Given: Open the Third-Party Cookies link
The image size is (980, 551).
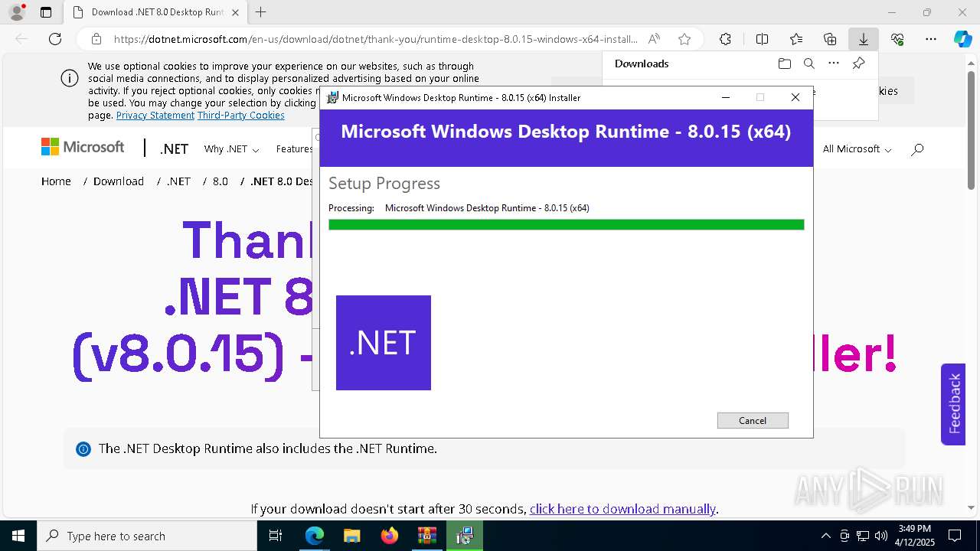Looking at the screenshot, I should pos(241,116).
